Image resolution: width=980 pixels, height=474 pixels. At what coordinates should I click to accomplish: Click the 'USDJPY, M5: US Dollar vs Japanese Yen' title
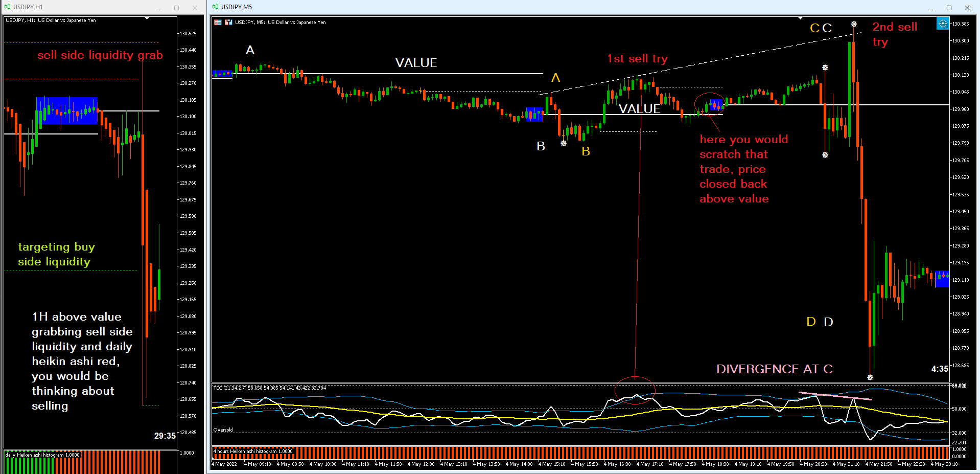click(x=280, y=22)
